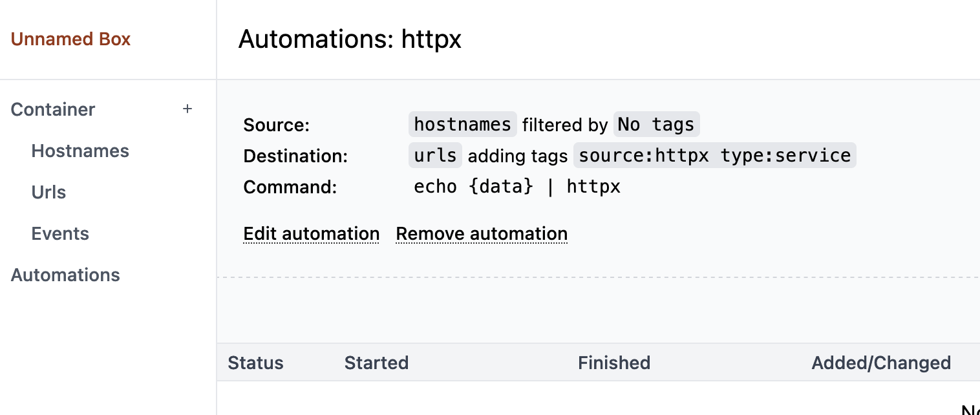Click the Remove automation link
Screen dimensions: 980x415
click(482, 233)
